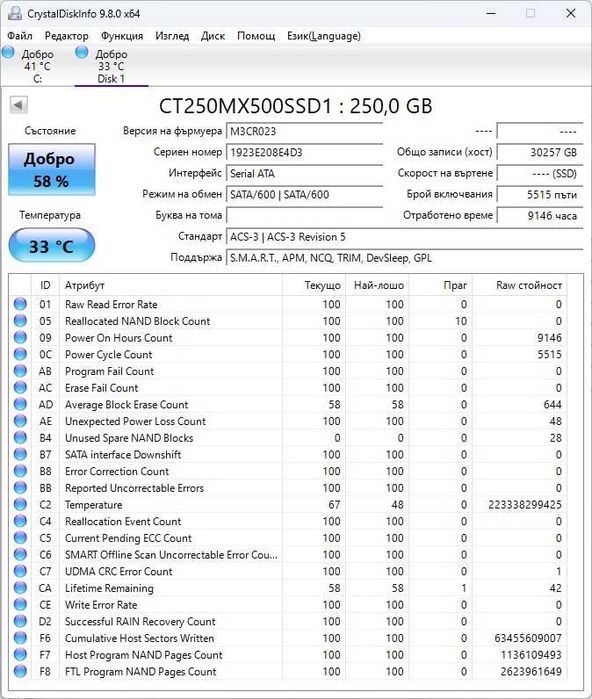The width and height of the screenshot is (592, 699).
Task: Click status icon of Erase Fail Count
Action: pyautogui.click(x=20, y=387)
